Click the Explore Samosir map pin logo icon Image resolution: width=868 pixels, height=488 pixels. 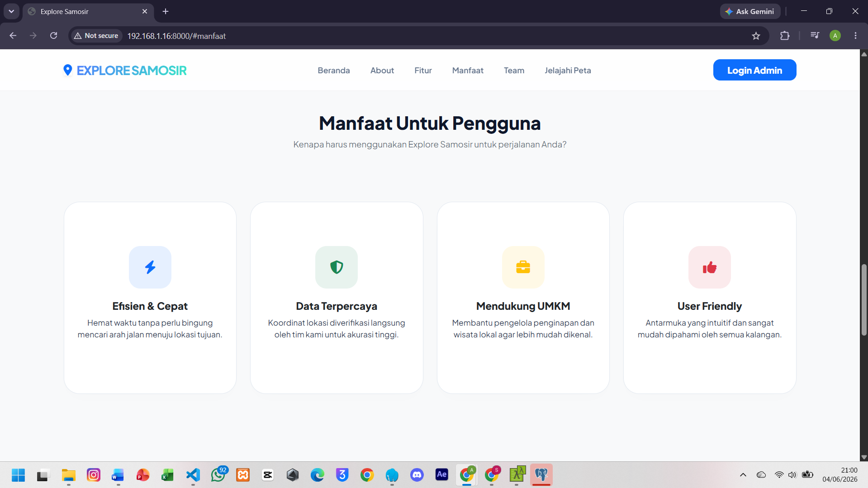pyautogui.click(x=67, y=70)
